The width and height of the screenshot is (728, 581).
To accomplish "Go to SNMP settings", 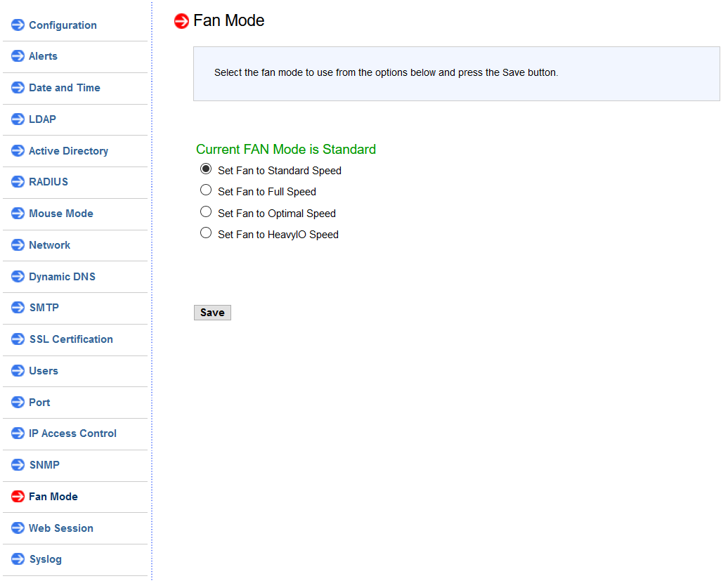I will tap(44, 465).
